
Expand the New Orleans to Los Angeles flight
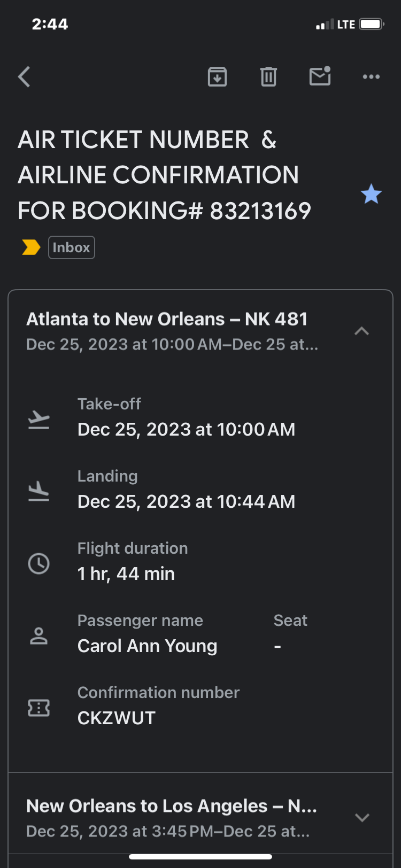pos(362,818)
